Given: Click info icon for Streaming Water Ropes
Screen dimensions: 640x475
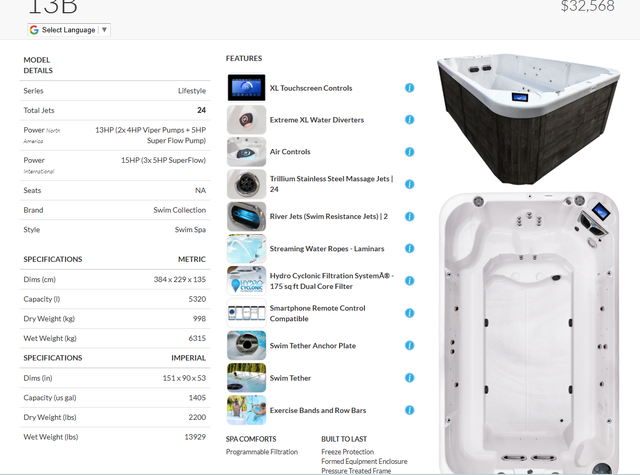Looking at the screenshot, I should (x=409, y=249).
